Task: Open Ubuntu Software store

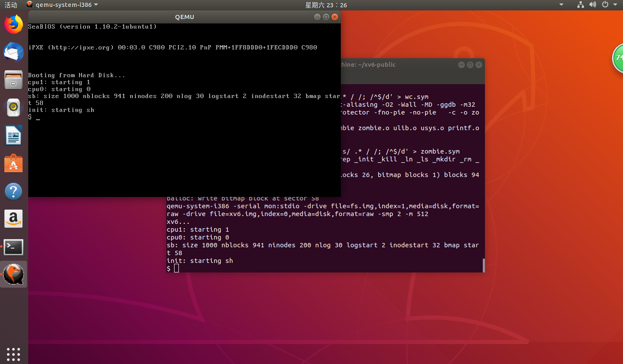Action: point(13,163)
